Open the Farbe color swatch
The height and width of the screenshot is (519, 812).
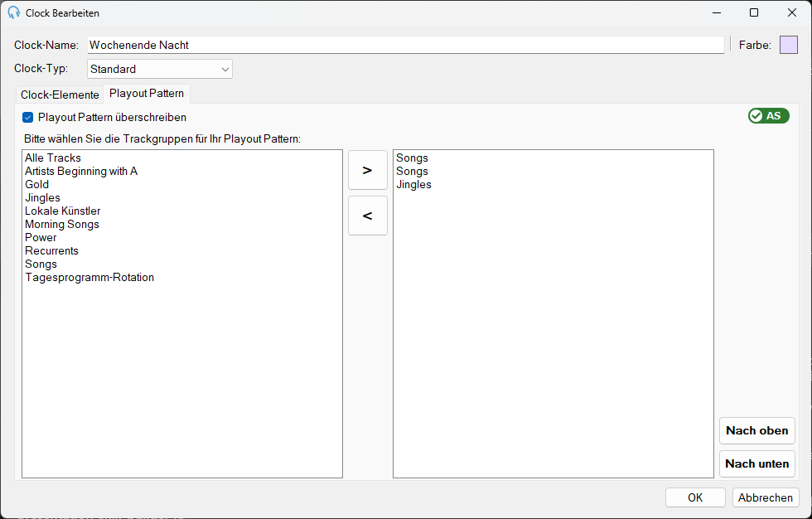(789, 45)
